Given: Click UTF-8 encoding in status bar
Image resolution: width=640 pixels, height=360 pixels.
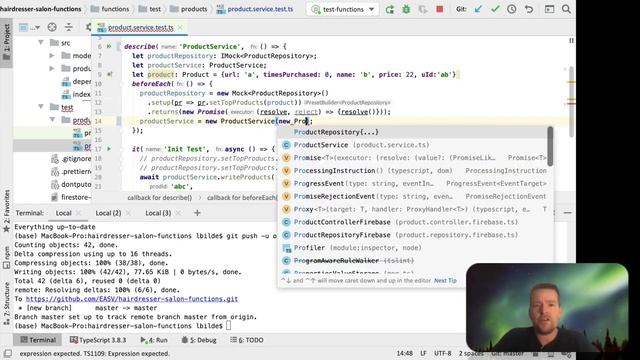Looking at the screenshot, I should click(x=443, y=353).
